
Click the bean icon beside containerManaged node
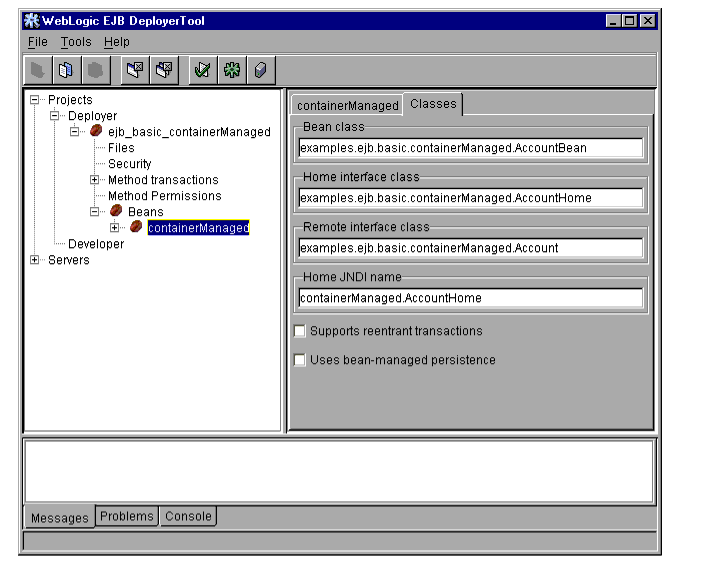coord(136,226)
